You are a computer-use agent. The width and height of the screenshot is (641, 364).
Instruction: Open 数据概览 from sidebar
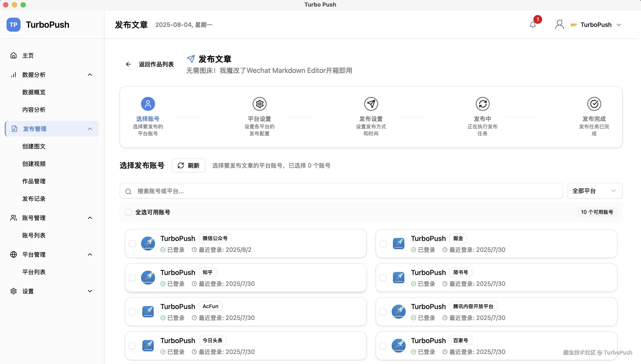tap(34, 92)
